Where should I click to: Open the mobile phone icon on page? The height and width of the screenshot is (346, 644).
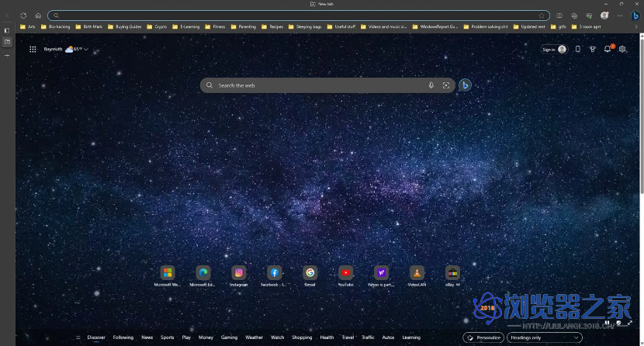(x=577, y=49)
